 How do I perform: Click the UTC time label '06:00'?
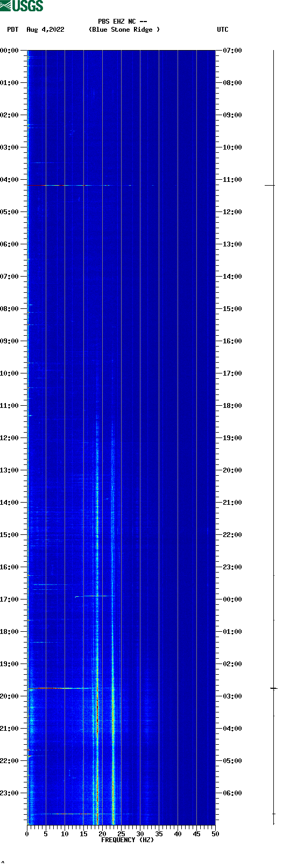232,793
